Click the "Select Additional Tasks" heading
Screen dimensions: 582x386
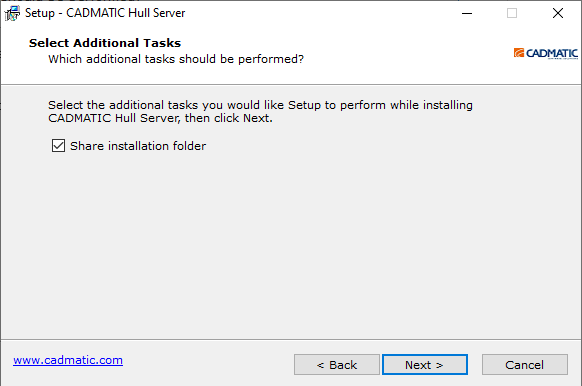tap(105, 43)
